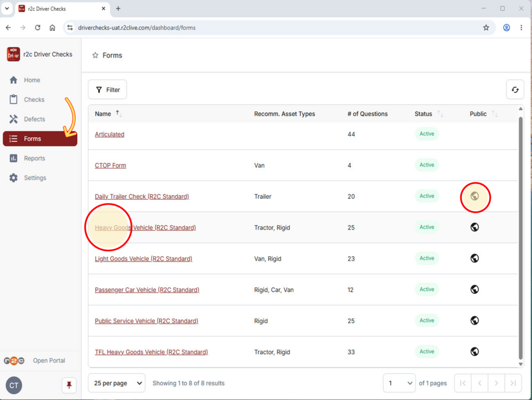Open Passenger Car Vehicle (R2C Standard) link
This screenshot has height=400, width=532.
[x=147, y=290]
